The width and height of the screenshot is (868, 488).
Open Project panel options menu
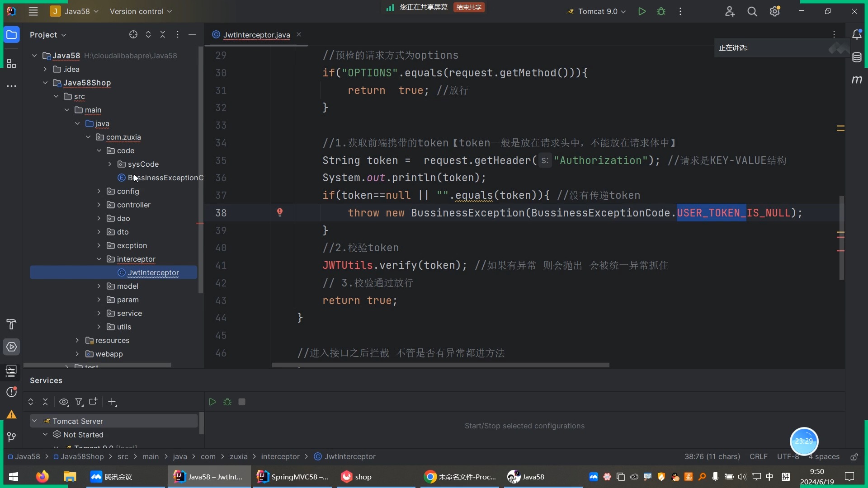178,35
